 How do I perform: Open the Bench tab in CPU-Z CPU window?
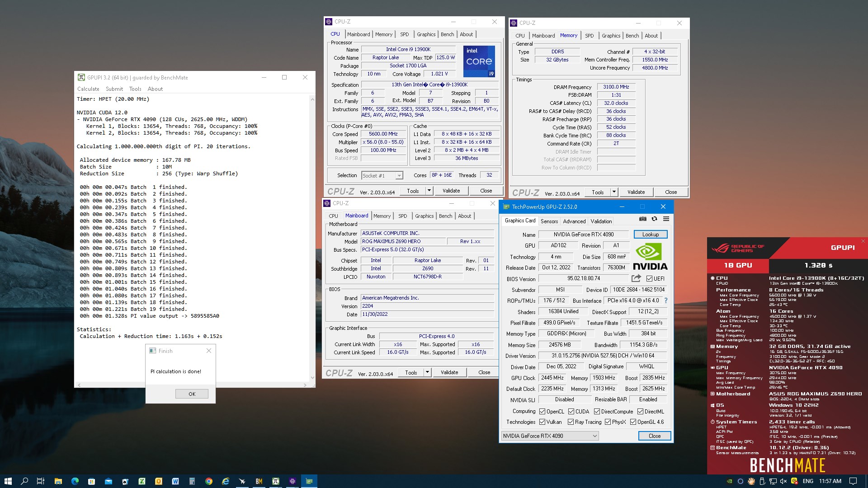click(x=447, y=34)
